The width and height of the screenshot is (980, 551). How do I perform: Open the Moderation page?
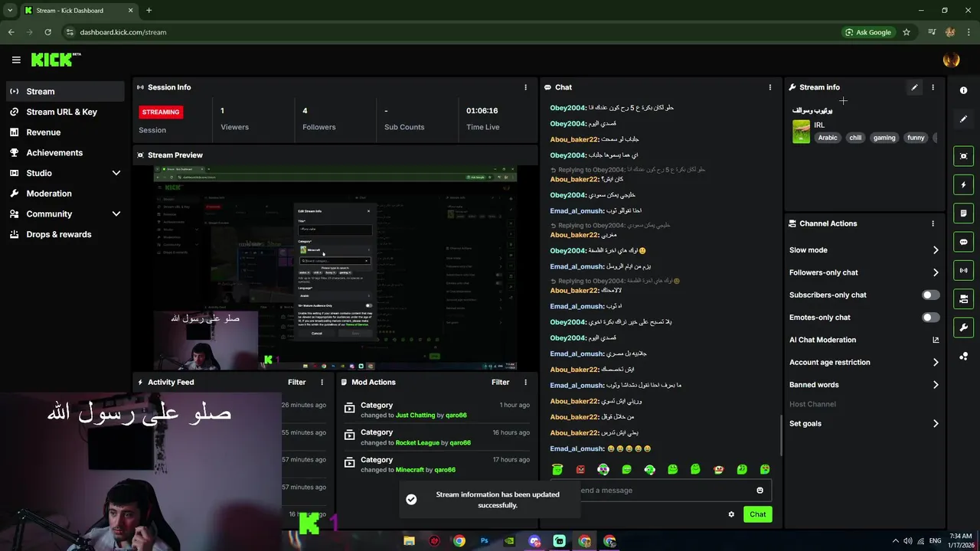64,194
